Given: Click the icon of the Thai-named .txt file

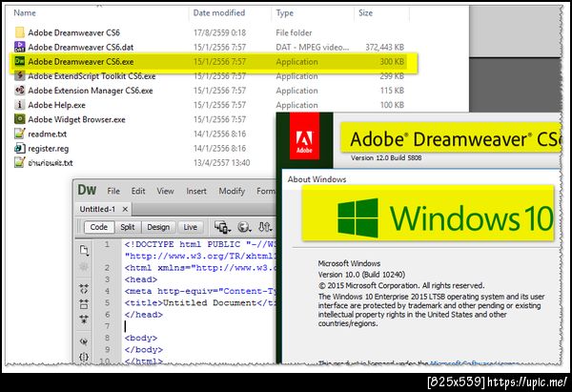Looking at the screenshot, I should tap(19, 162).
